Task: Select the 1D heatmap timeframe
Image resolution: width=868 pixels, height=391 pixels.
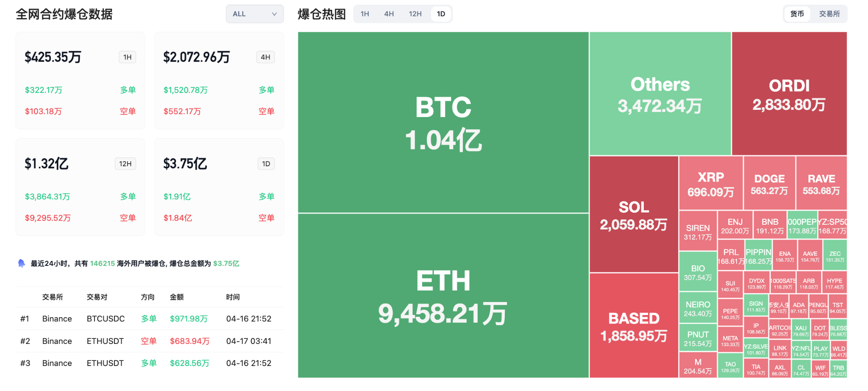Action: [441, 14]
